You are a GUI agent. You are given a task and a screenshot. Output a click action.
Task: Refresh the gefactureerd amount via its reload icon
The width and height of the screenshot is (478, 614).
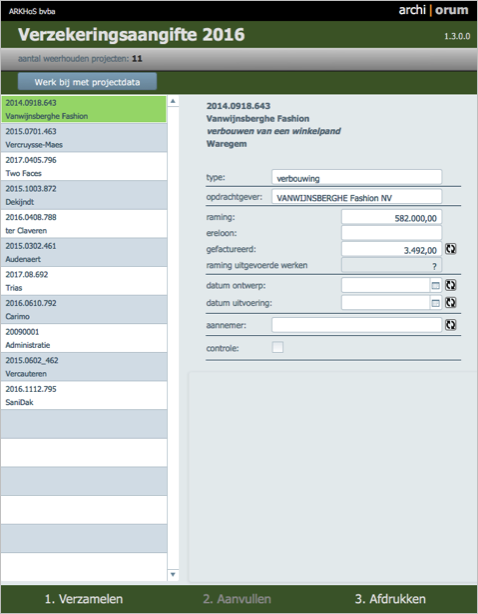tap(451, 249)
